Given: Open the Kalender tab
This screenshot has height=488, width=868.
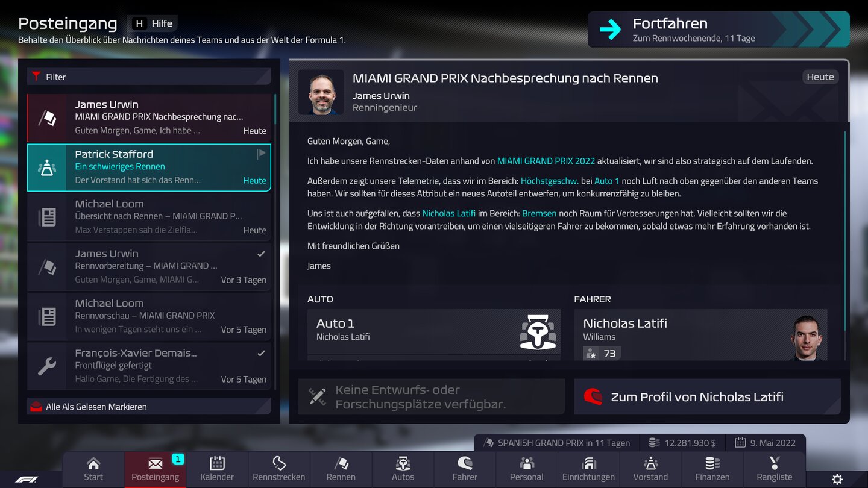Looking at the screenshot, I should [217, 469].
